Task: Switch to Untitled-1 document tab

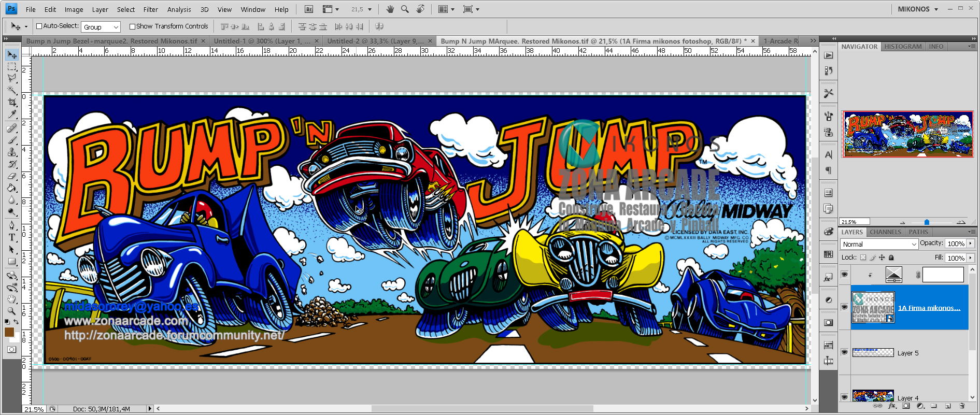Action: (x=265, y=41)
